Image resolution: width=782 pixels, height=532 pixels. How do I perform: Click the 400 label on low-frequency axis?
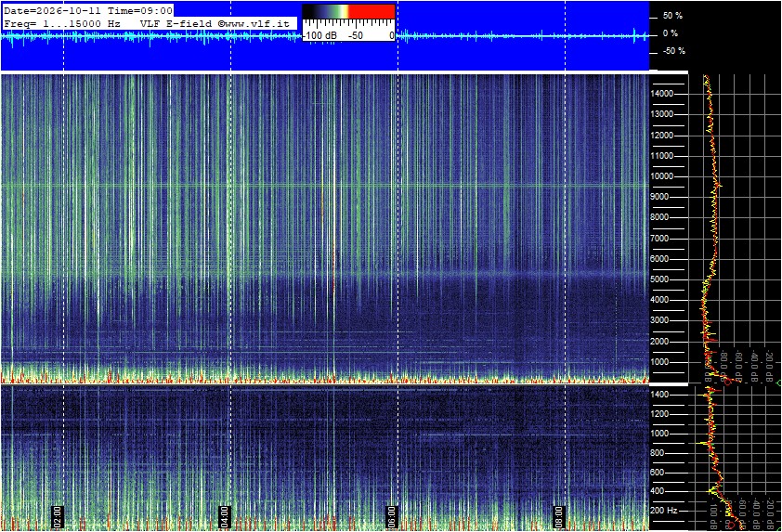tap(658, 491)
